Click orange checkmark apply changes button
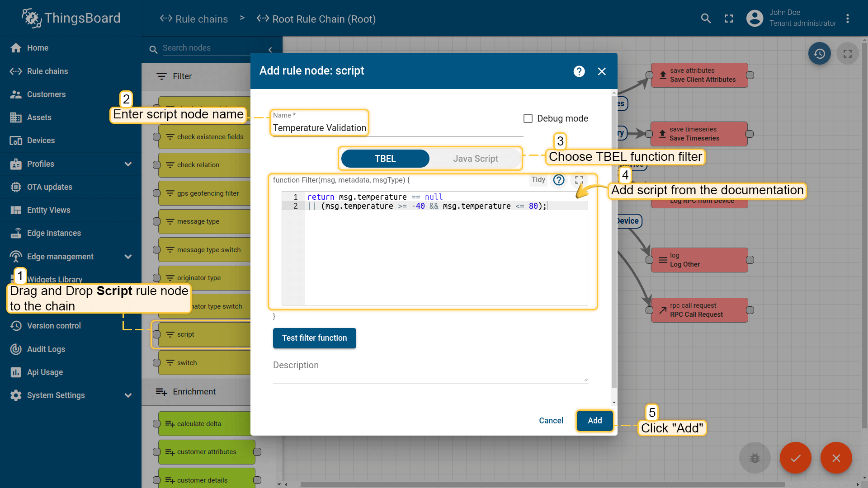Viewport: 868px width, 488px height. point(795,458)
